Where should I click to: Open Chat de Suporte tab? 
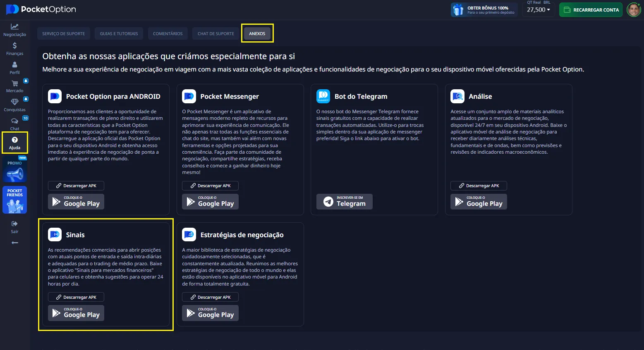pyautogui.click(x=215, y=33)
